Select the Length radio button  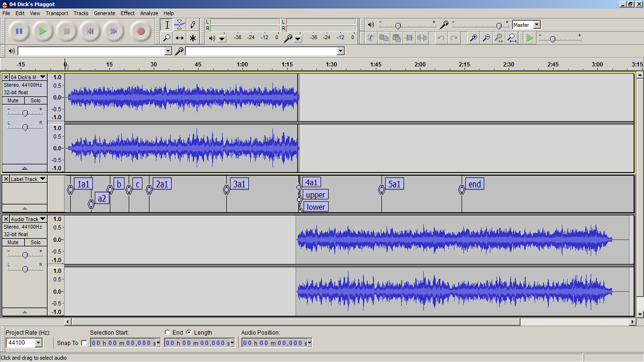pos(189,332)
